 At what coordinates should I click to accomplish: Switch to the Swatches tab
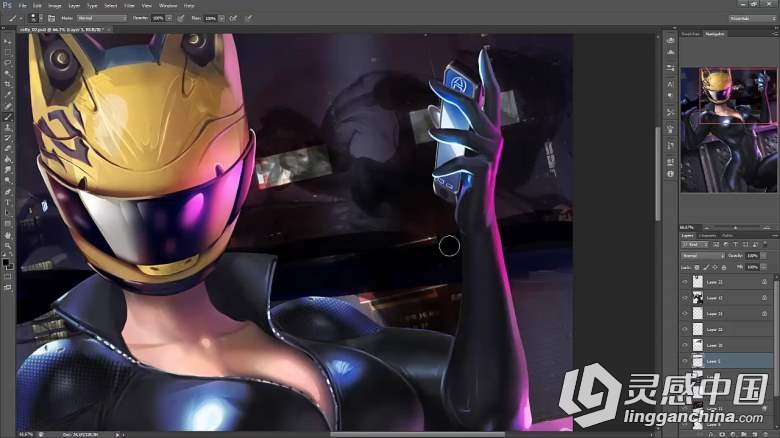(690, 34)
